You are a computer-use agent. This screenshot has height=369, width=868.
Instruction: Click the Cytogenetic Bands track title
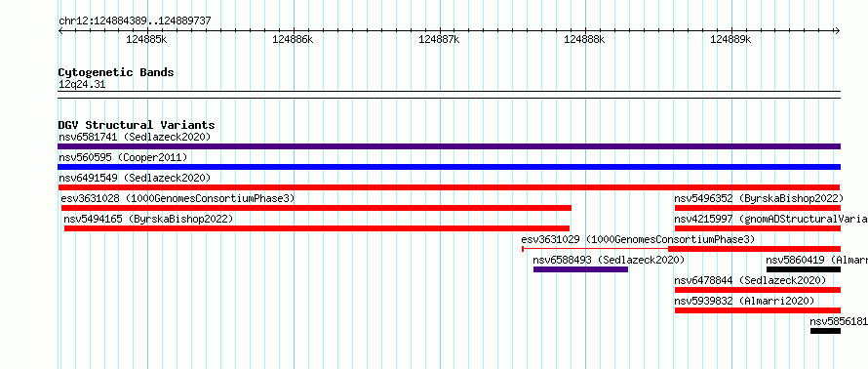[x=116, y=72]
